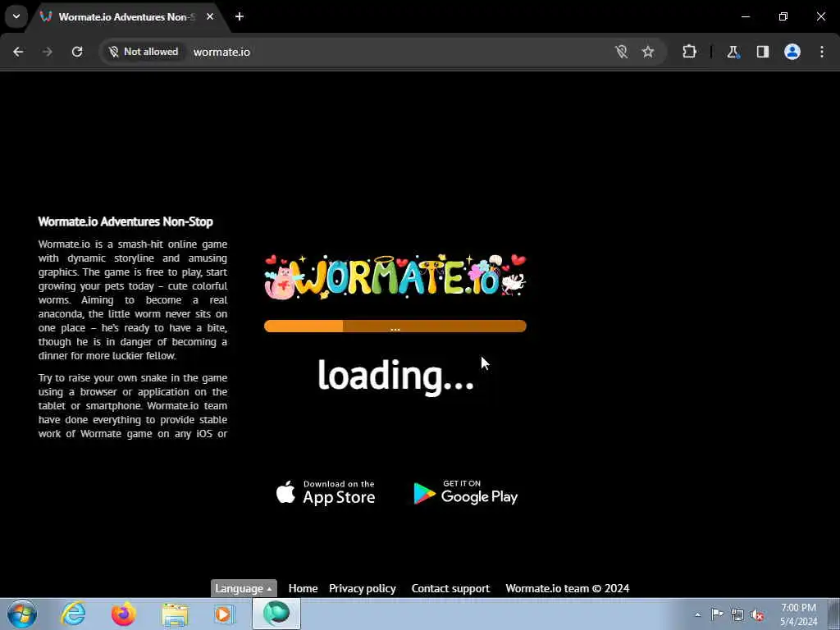The width and height of the screenshot is (840, 630).
Task: Click the orange loading progress bar
Action: [395, 326]
